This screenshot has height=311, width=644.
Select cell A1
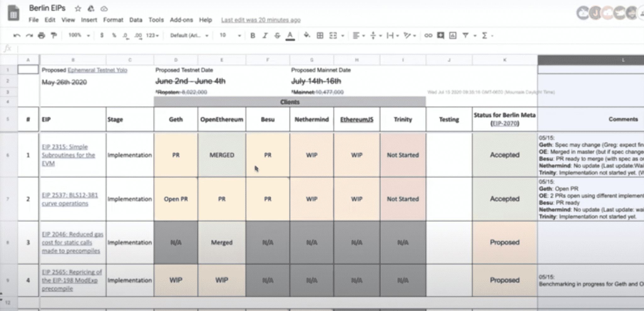pyautogui.click(x=28, y=70)
